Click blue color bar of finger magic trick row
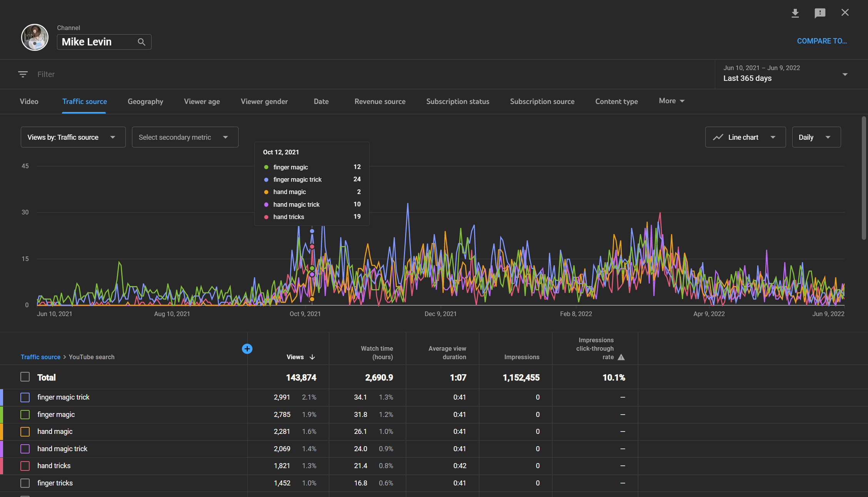 [x=2, y=397]
